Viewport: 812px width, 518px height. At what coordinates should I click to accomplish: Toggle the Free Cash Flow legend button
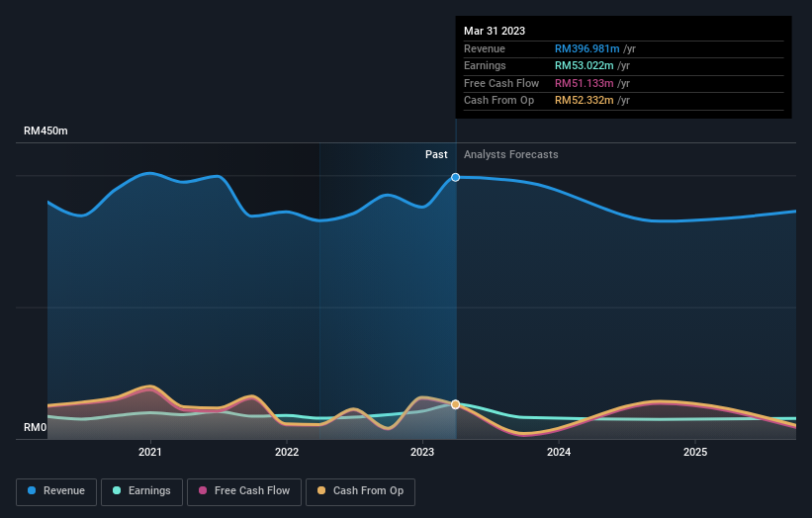point(244,491)
